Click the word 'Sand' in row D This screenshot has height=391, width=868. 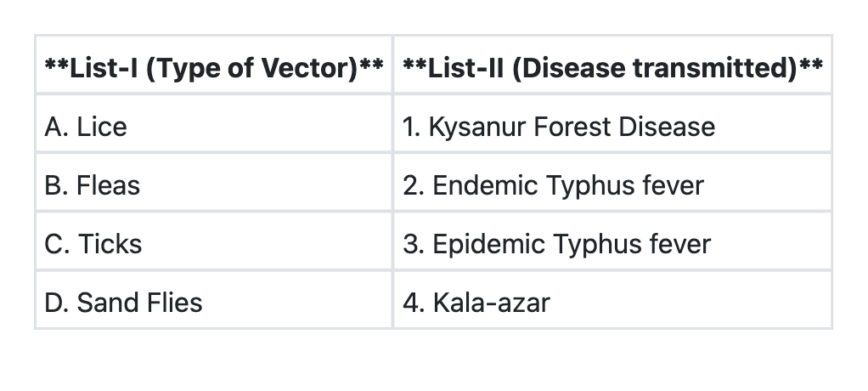point(106,303)
